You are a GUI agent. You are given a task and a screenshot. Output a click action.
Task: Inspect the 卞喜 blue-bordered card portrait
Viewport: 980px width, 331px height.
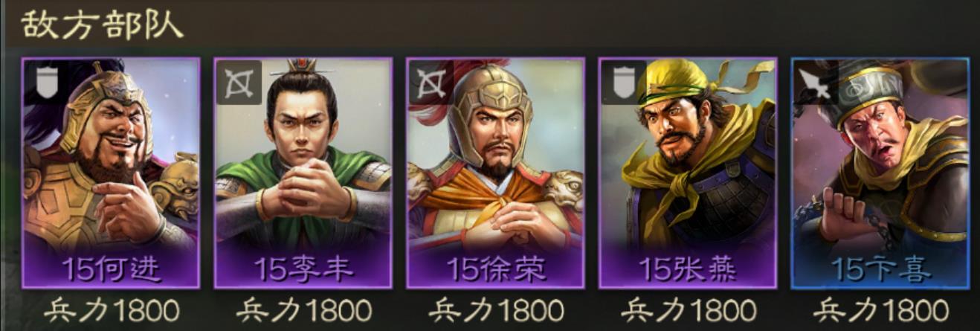[880, 173]
